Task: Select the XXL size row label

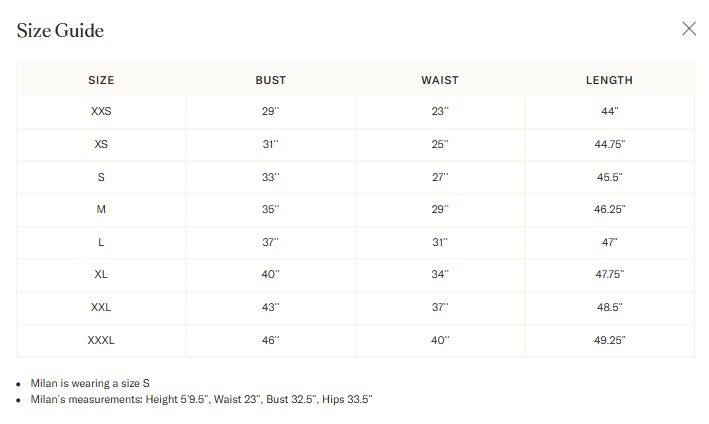Action: pos(101,307)
